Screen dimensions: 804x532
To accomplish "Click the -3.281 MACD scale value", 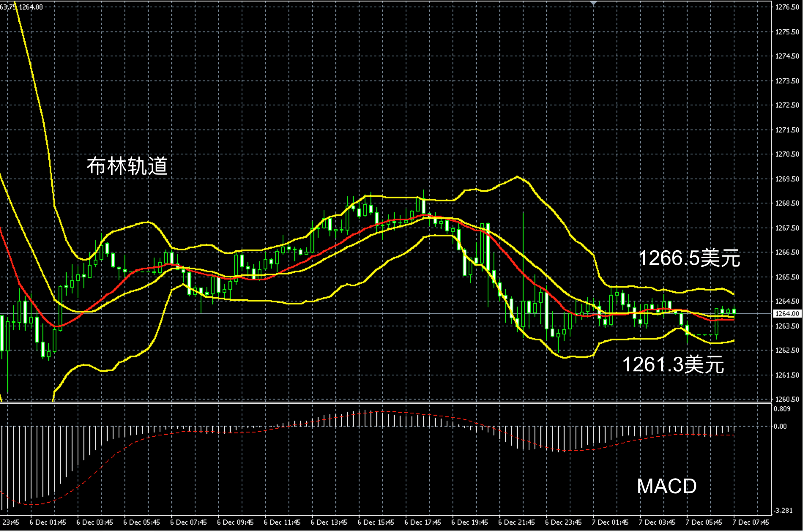I will (x=783, y=510).
